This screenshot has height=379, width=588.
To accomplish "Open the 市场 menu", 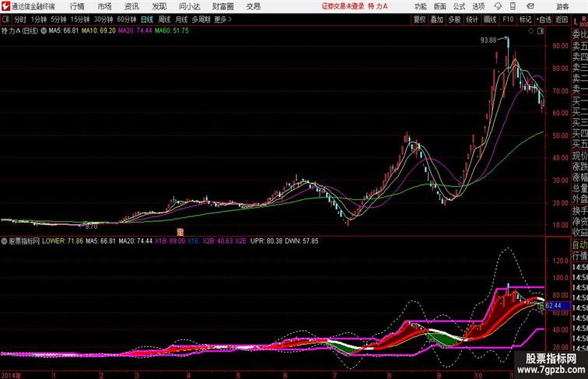I will click(x=104, y=6).
